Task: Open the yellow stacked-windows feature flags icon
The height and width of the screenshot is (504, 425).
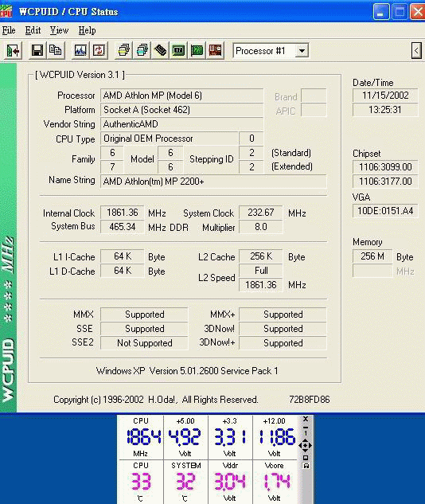Action: tap(123, 50)
